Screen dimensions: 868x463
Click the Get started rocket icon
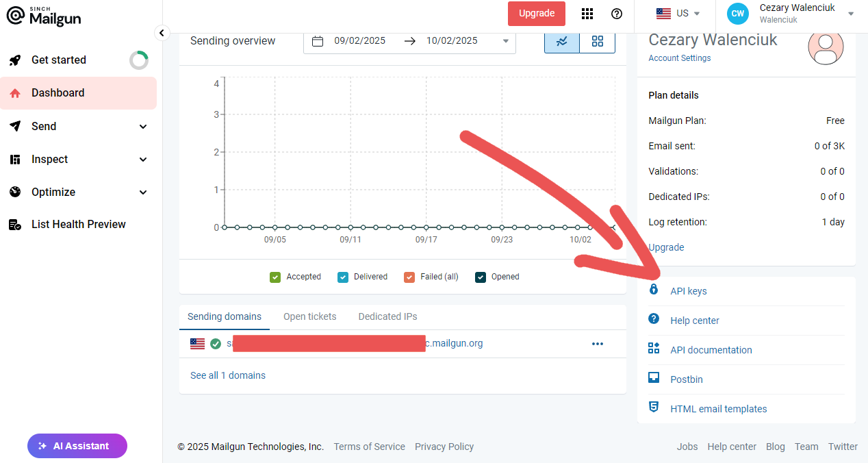(x=15, y=60)
